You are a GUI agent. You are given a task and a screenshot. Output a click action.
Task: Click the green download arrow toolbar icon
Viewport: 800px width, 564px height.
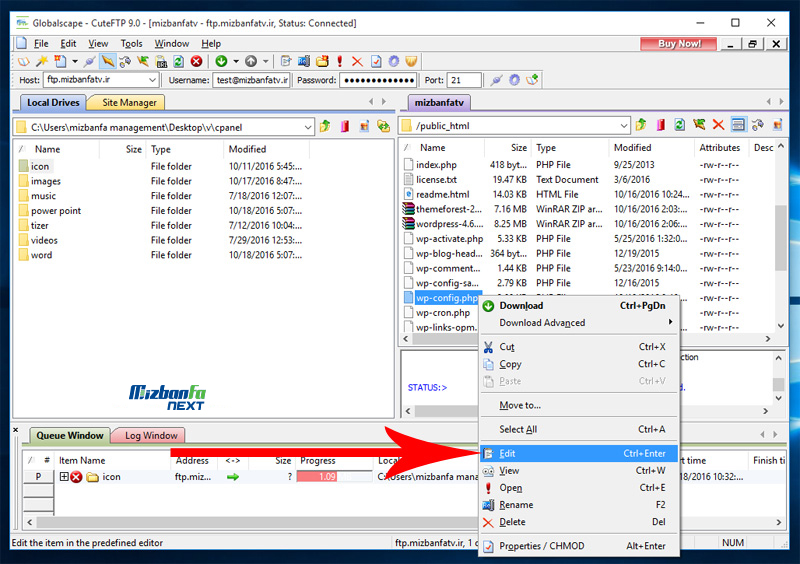point(222,61)
